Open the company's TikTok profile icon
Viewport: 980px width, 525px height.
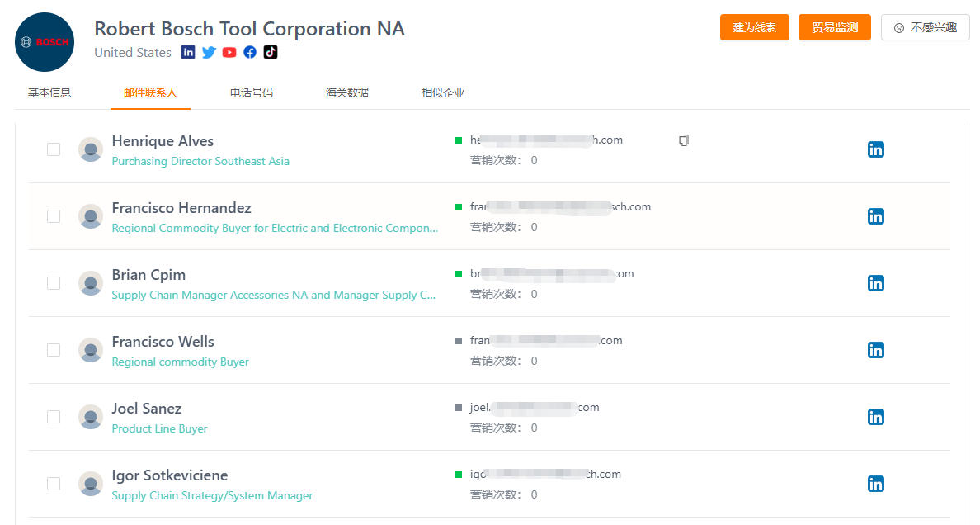coord(271,52)
